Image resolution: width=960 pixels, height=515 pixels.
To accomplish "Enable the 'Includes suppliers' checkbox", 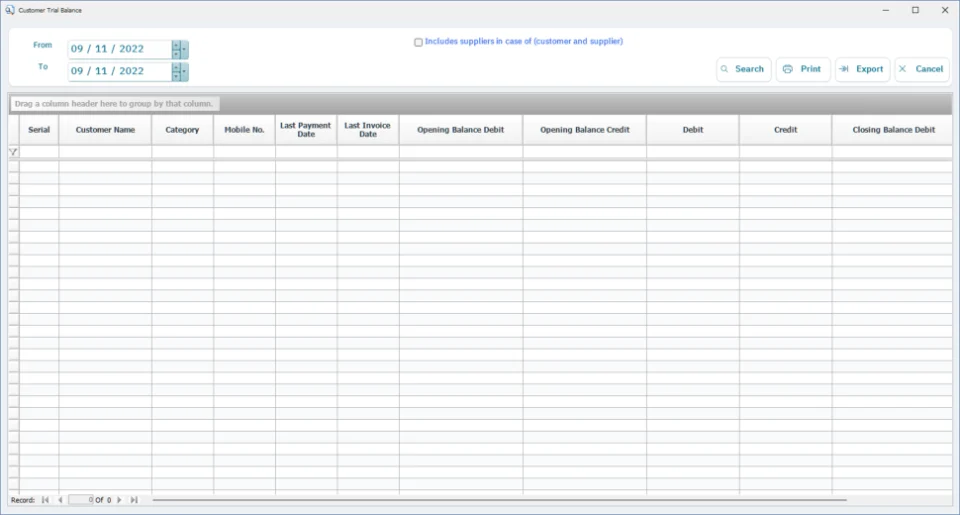I will pos(418,42).
